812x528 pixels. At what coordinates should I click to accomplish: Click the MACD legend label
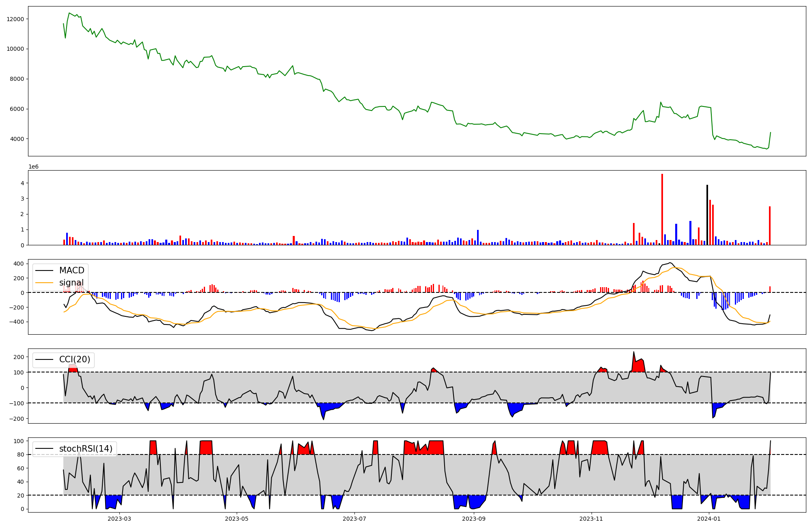pos(71,270)
